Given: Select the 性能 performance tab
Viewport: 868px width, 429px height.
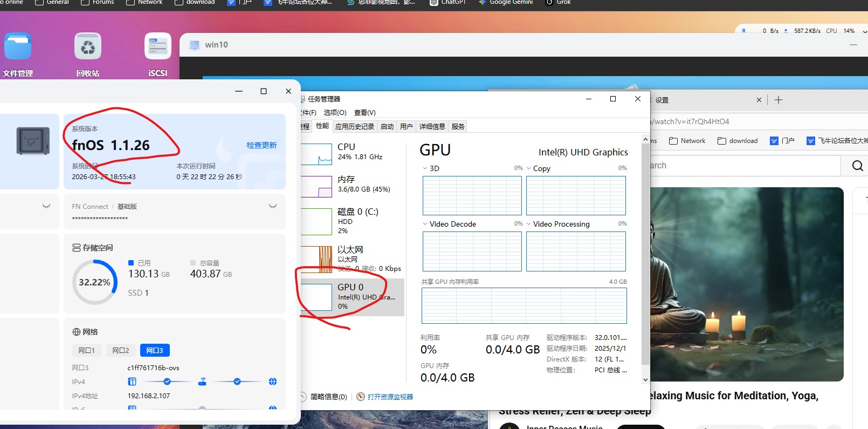Looking at the screenshot, I should 322,126.
